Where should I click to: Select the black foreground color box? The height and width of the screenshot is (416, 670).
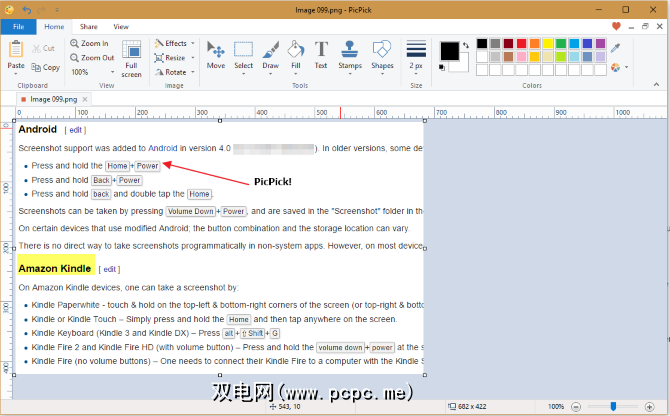(x=450, y=51)
